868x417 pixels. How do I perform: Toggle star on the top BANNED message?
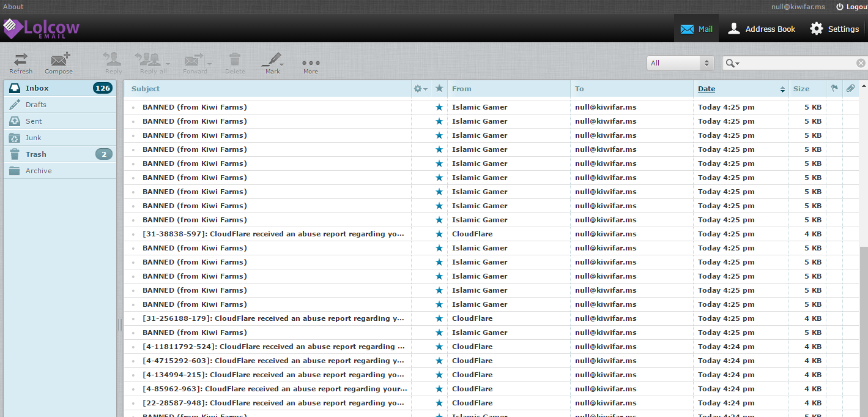pos(439,107)
